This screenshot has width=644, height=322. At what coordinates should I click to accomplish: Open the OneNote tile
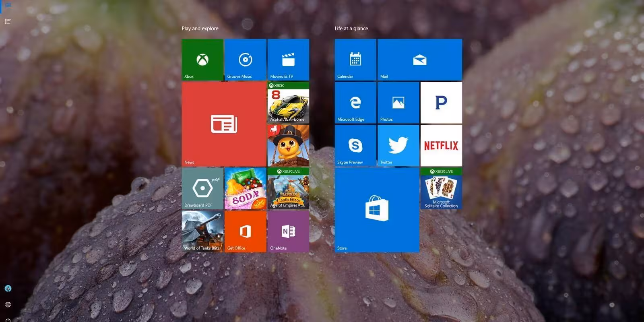tap(288, 231)
